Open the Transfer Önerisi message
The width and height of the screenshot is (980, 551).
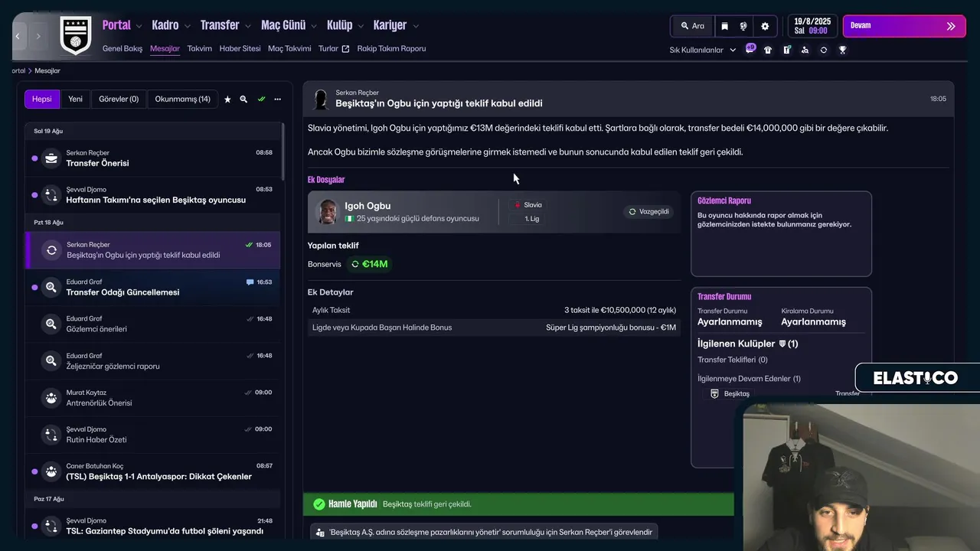pyautogui.click(x=152, y=158)
